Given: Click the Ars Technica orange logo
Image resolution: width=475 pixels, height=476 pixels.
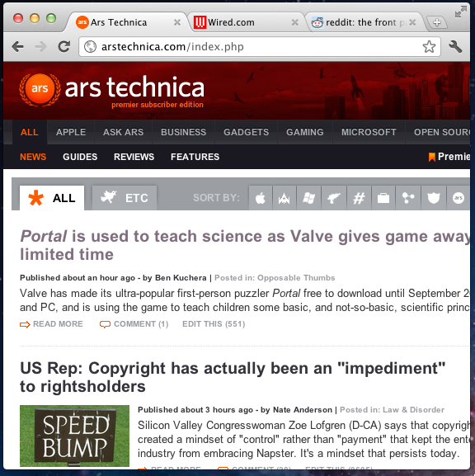Looking at the screenshot, I should pos(40,89).
